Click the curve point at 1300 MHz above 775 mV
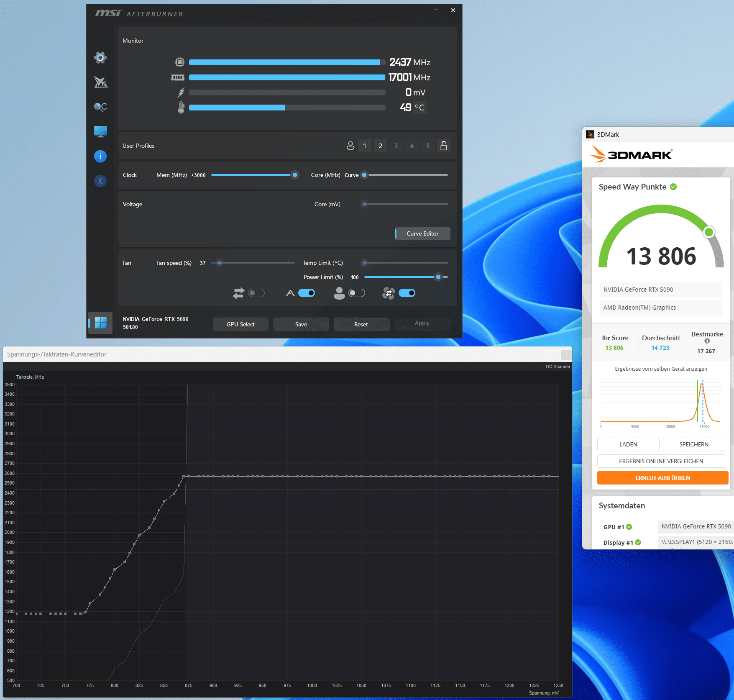Screen dimensions: 734x700 90,603
